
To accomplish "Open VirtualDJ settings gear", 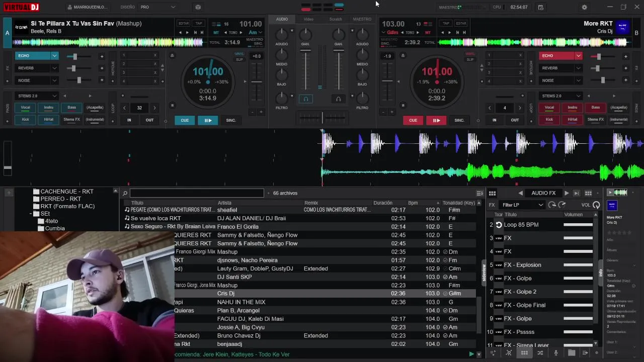I will (x=584, y=8).
